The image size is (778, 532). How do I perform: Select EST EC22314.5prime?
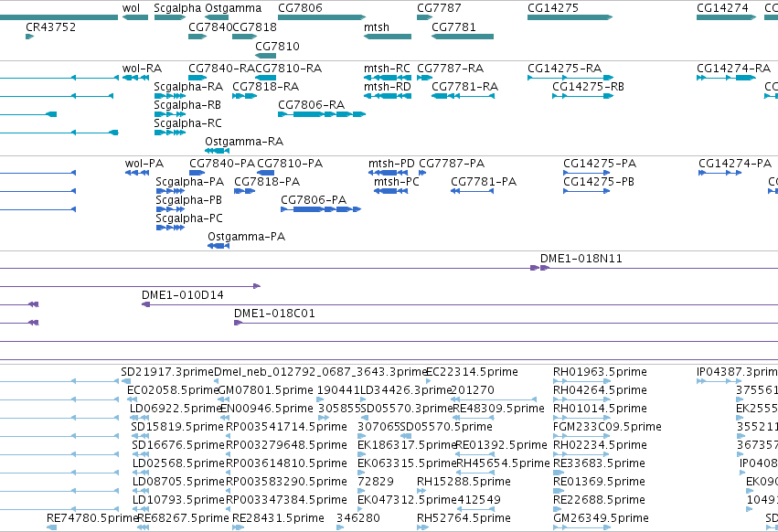tap(473, 372)
